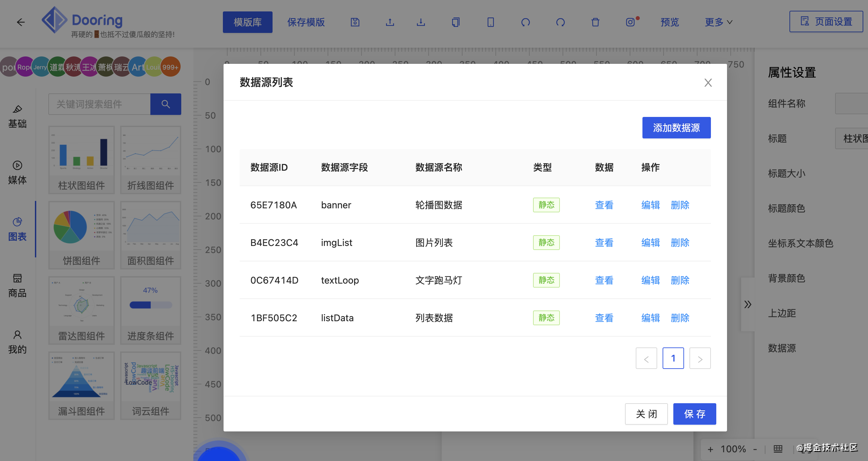
Task: Click 编辑 for the textLoop row
Action: (x=650, y=280)
